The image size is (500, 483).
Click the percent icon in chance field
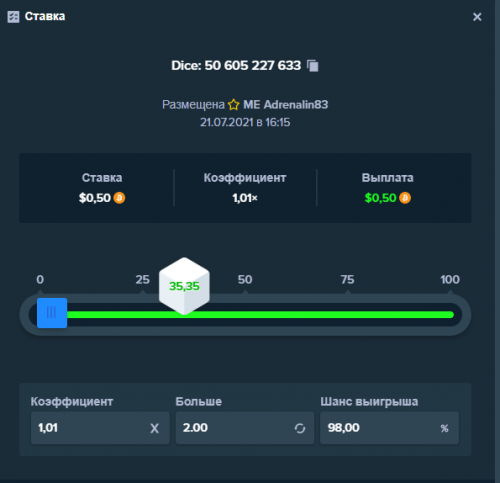coord(444,428)
